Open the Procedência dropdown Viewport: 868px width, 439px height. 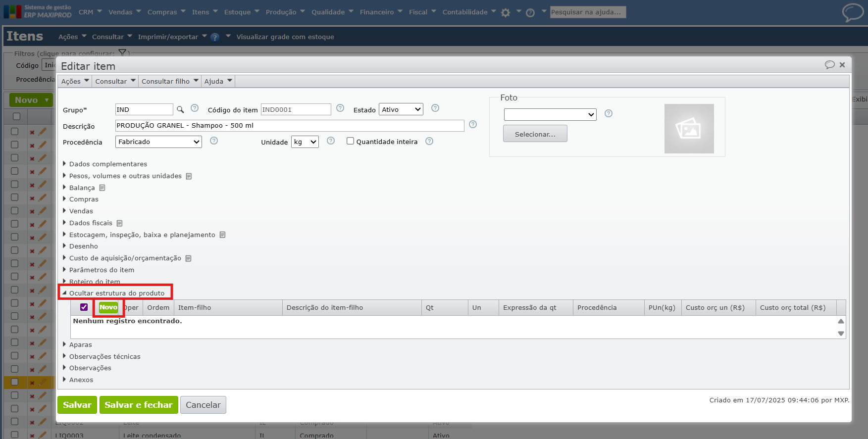pos(158,142)
